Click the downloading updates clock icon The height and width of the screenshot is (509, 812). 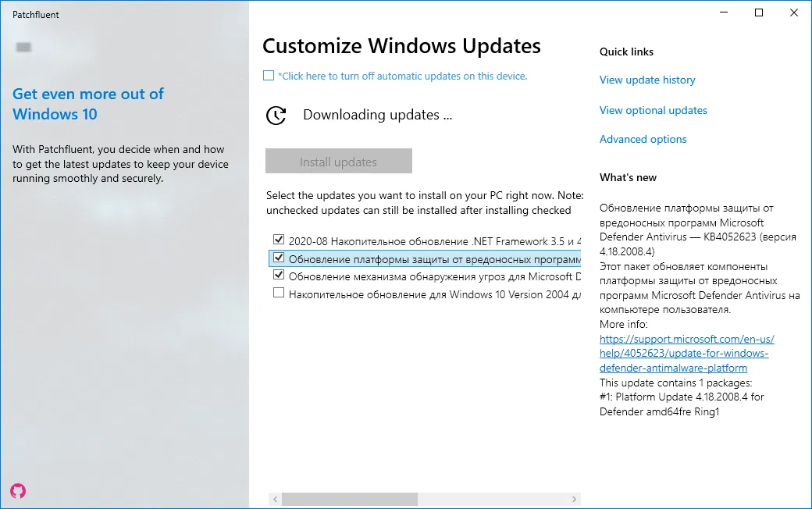[276, 116]
